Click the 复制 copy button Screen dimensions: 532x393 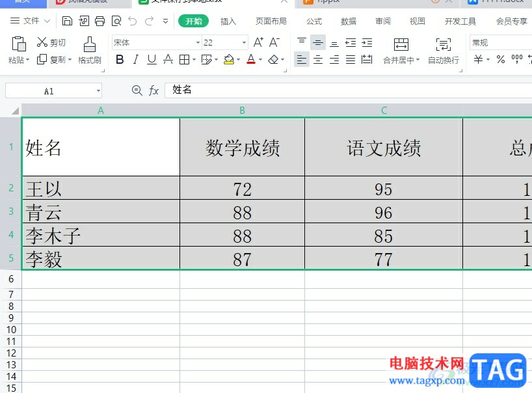(x=51, y=60)
